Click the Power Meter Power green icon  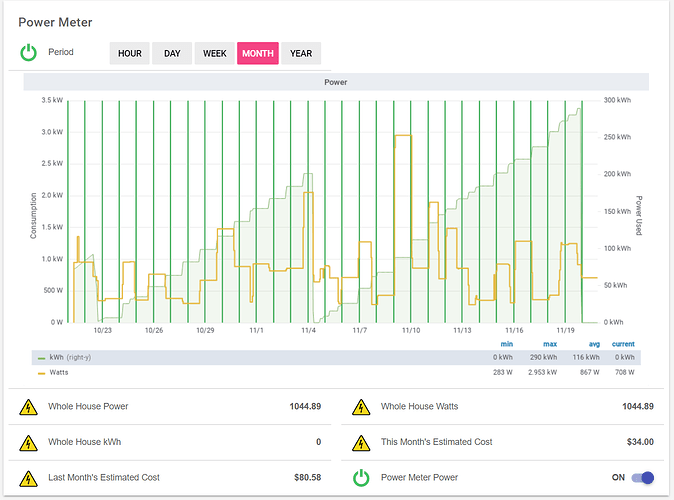point(362,478)
